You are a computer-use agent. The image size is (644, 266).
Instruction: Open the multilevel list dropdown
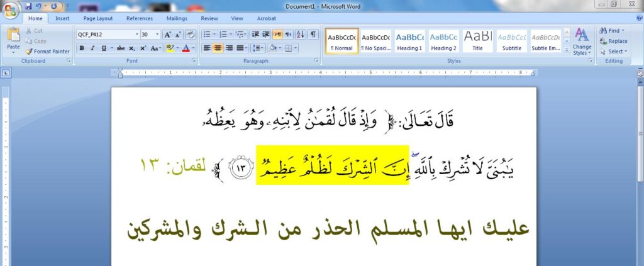241,35
